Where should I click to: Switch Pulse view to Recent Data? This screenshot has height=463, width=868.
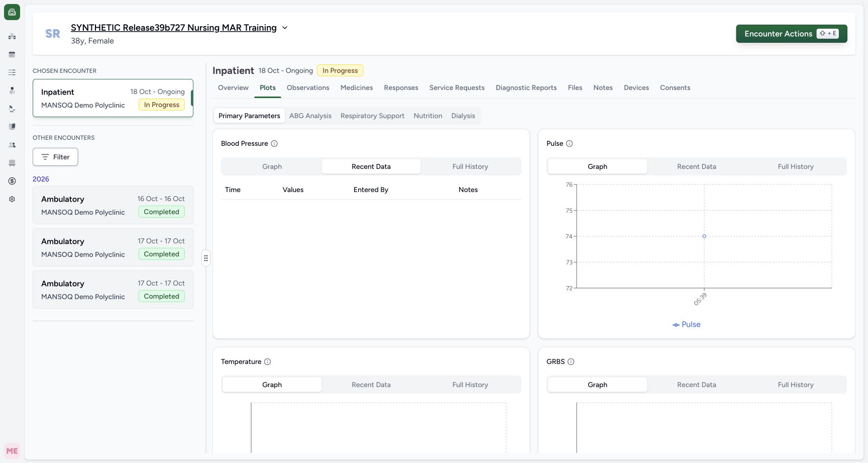click(x=697, y=166)
